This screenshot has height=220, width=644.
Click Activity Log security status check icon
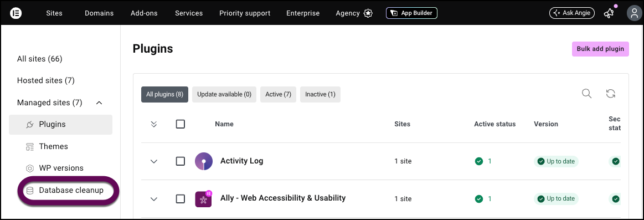coord(616,161)
